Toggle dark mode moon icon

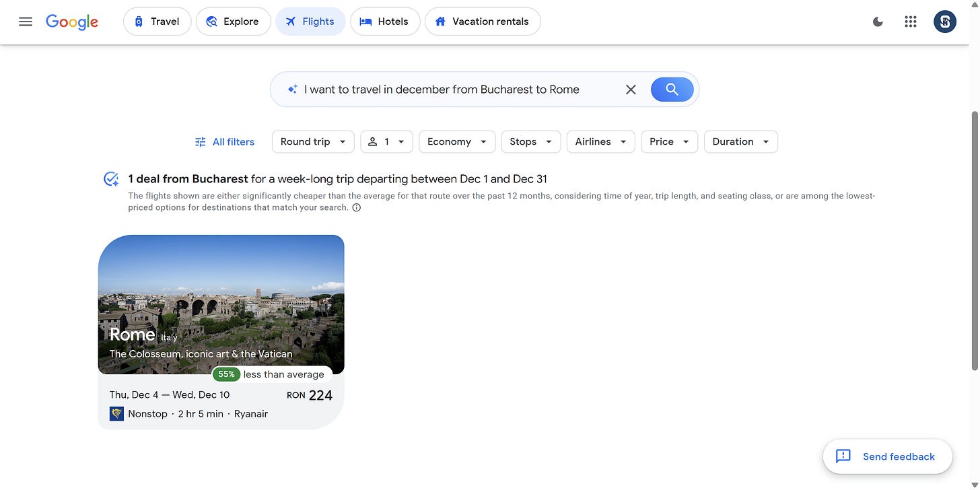878,22
